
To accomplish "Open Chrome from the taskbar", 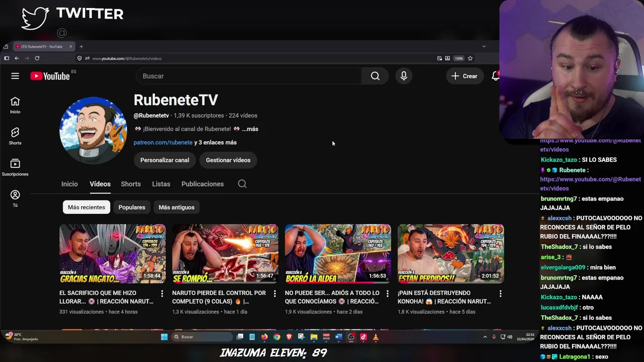I will [277, 337].
